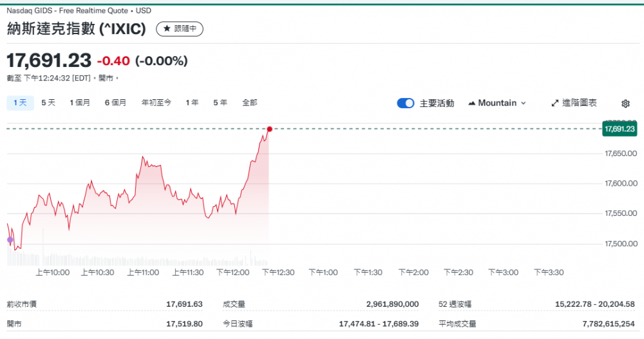Screen dimensions: 644x339
Task: Open chart settings gear icon
Action: [625, 103]
